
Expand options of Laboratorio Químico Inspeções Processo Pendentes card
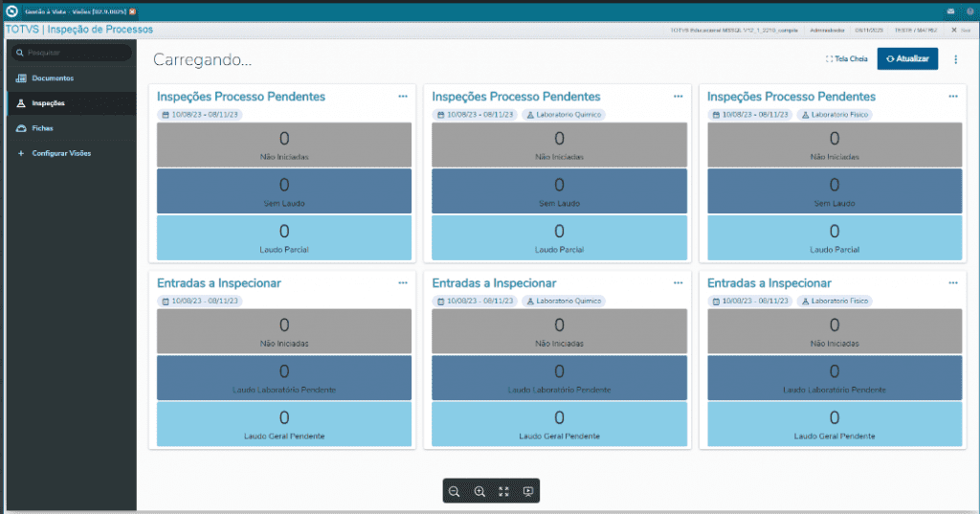tap(678, 97)
